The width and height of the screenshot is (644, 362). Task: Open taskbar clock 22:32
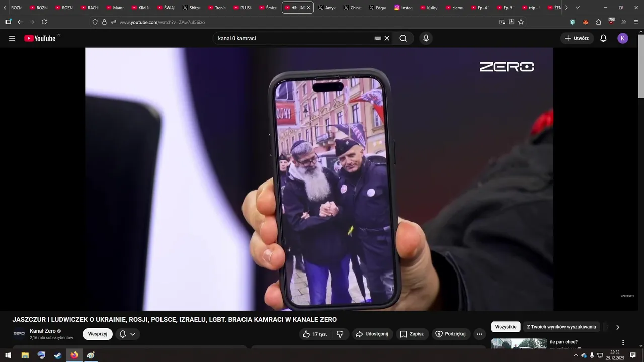[x=615, y=355]
